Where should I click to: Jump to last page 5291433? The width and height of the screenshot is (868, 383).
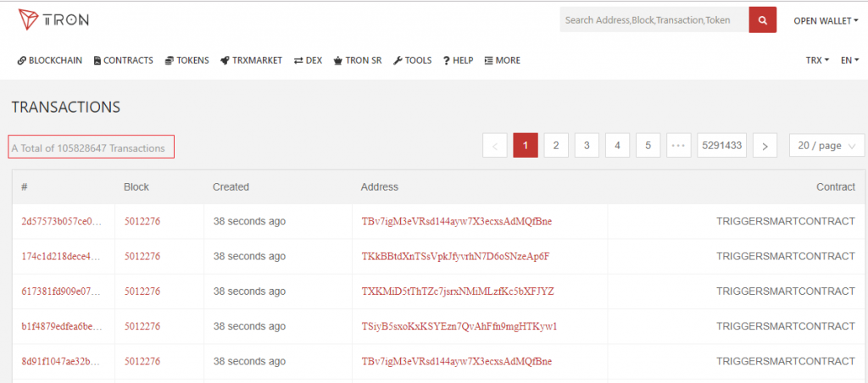722,146
